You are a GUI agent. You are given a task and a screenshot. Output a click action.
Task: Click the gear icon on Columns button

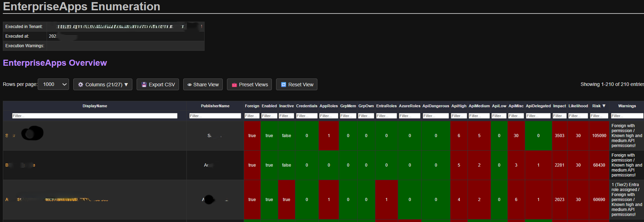pyautogui.click(x=81, y=85)
